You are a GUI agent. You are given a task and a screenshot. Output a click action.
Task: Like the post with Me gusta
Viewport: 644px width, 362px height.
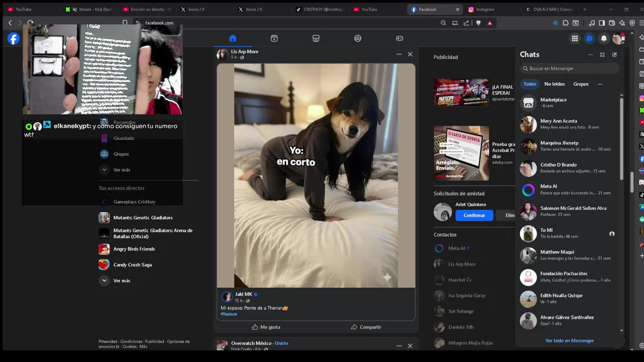click(266, 327)
